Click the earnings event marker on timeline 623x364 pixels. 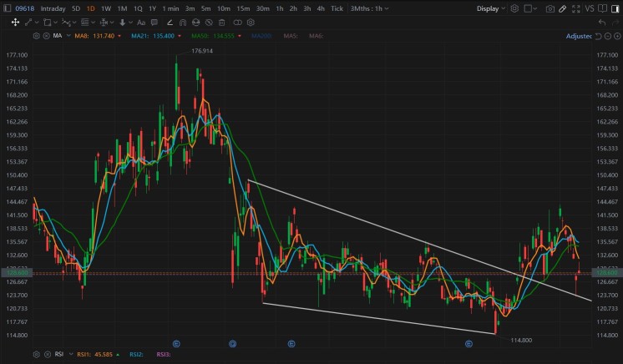coord(176,343)
